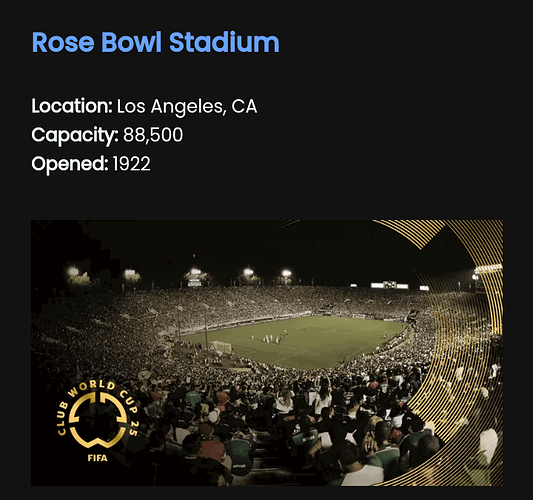Select the Location label

pyautogui.click(x=72, y=106)
